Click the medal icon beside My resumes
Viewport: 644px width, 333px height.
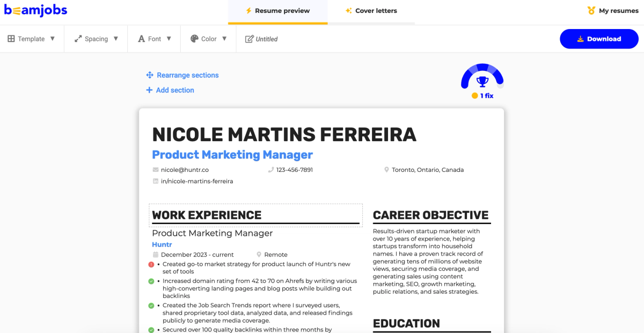click(591, 10)
